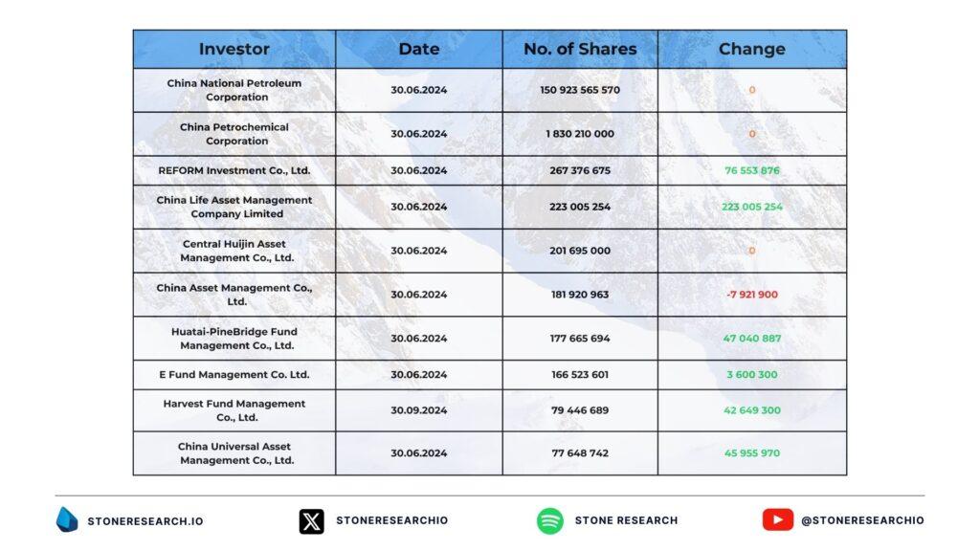Select the Huatai-PineBridge Fund Management cell
This screenshot has width=980, height=551.
(x=234, y=339)
